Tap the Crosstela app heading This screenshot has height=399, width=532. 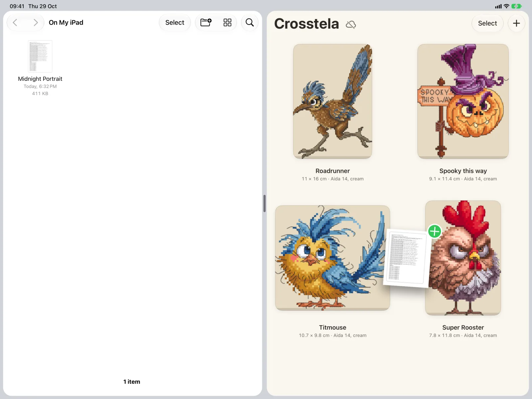click(x=307, y=24)
